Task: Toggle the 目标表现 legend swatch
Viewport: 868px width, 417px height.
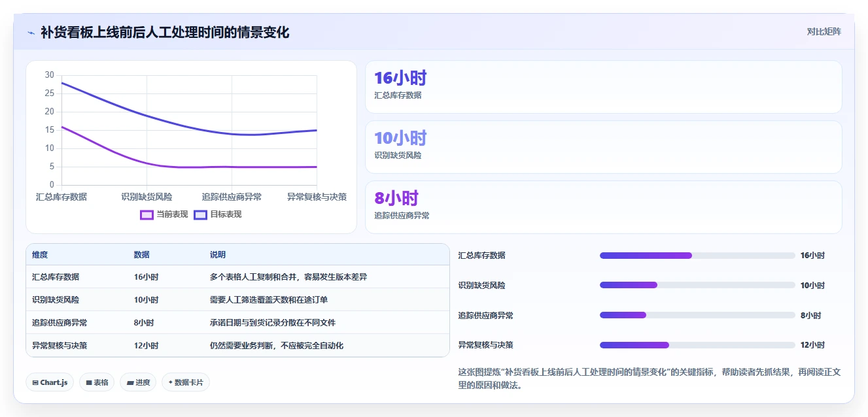Action: 201,214
